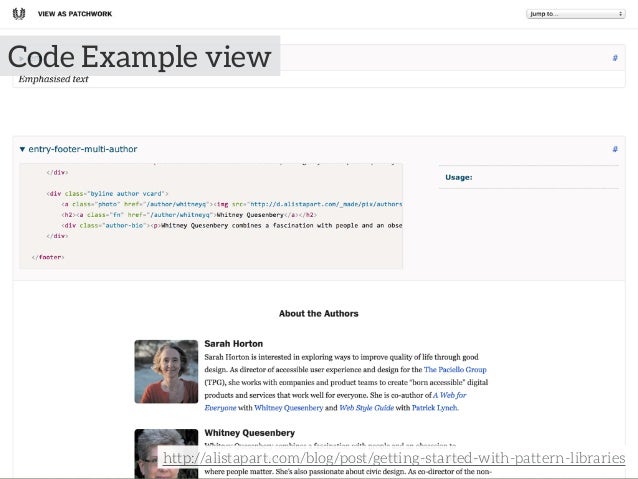Screen dimensions: 638x479
Task: Click the closing footer tag in code
Action: tap(48, 257)
